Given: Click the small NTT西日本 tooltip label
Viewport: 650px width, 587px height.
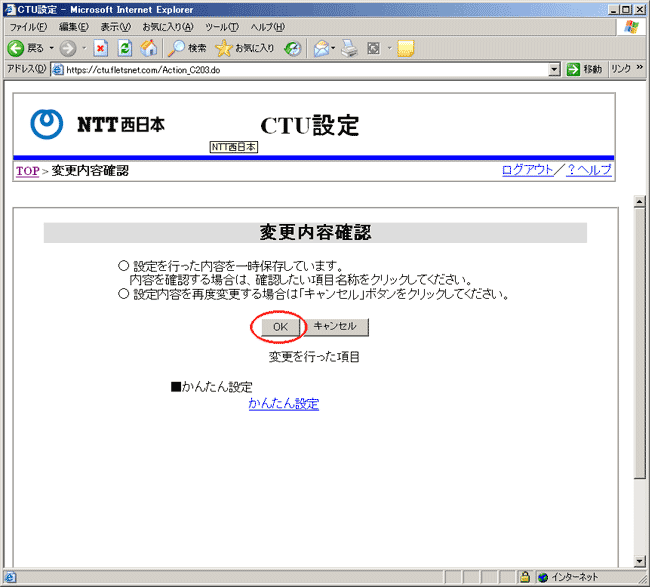Looking at the screenshot, I should (234, 147).
